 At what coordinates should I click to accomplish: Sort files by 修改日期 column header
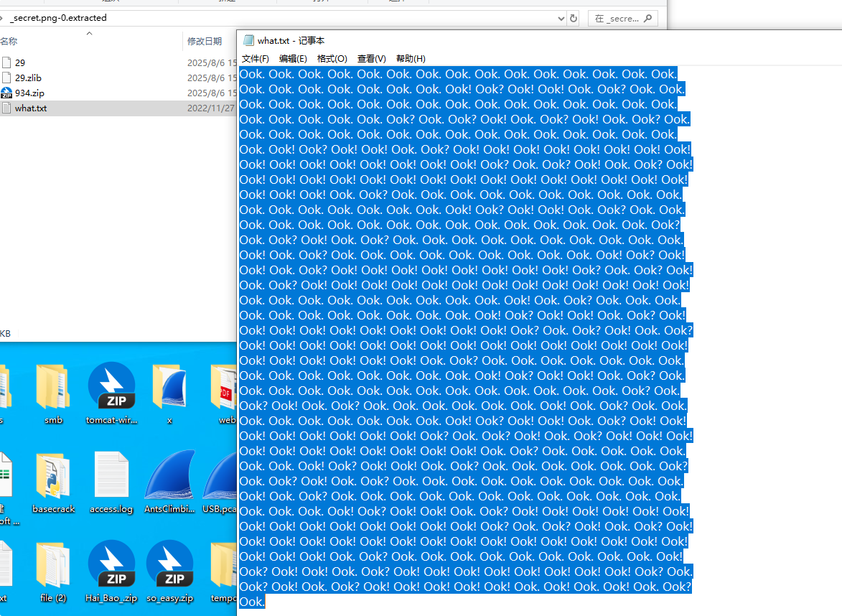click(205, 42)
